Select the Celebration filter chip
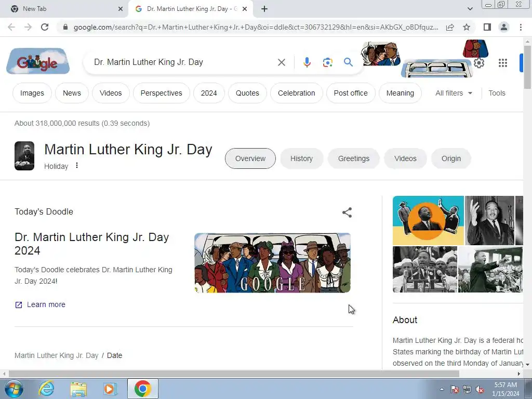 pyautogui.click(x=296, y=93)
